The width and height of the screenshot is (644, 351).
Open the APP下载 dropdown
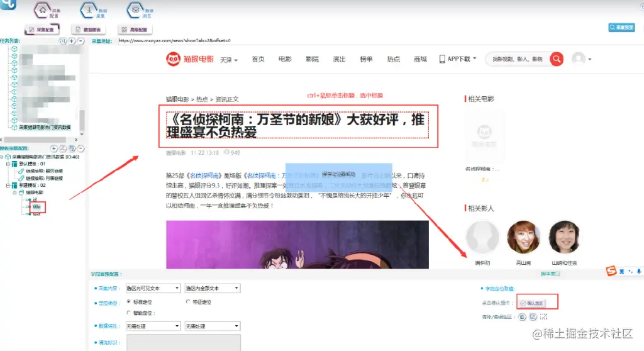tap(458, 59)
